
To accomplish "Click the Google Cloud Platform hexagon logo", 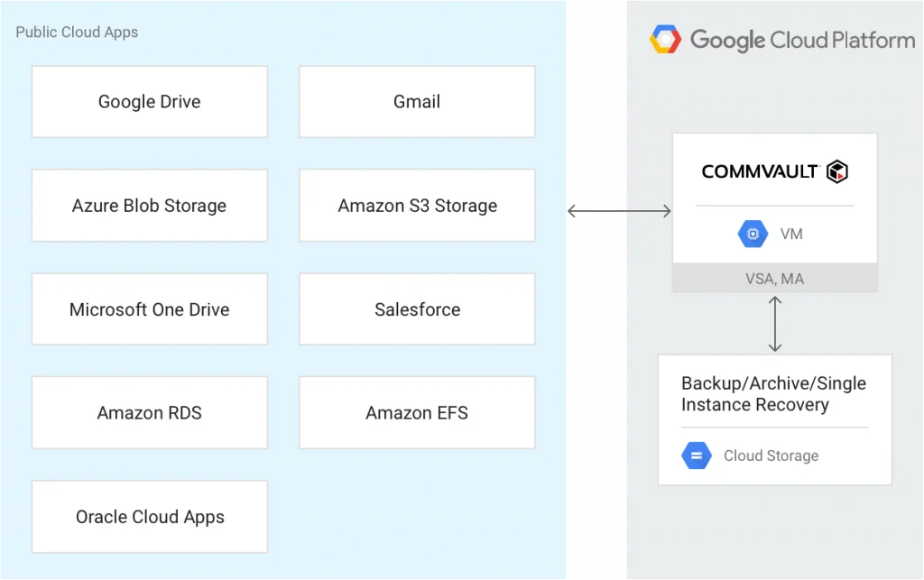I will [x=666, y=40].
